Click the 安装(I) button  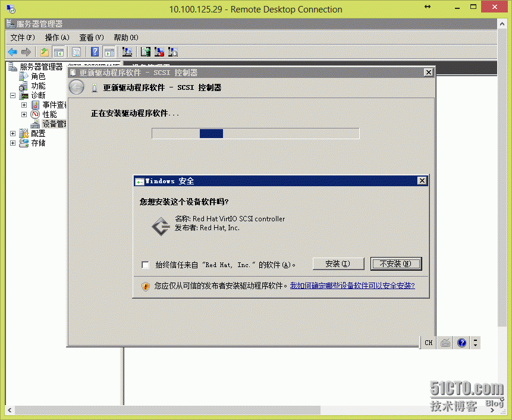[x=338, y=264]
